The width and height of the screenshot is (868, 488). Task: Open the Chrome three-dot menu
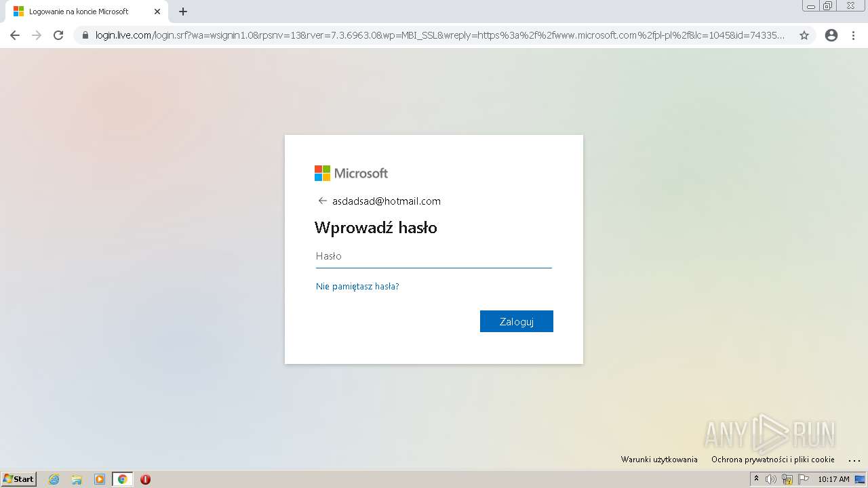(x=854, y=35)
